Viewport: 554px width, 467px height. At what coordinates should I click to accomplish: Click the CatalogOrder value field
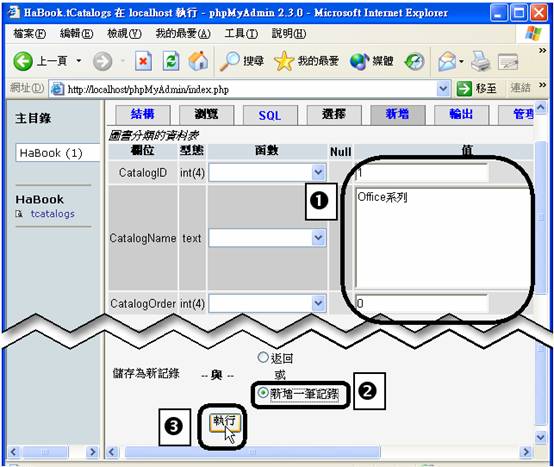(x=422, y=303)
